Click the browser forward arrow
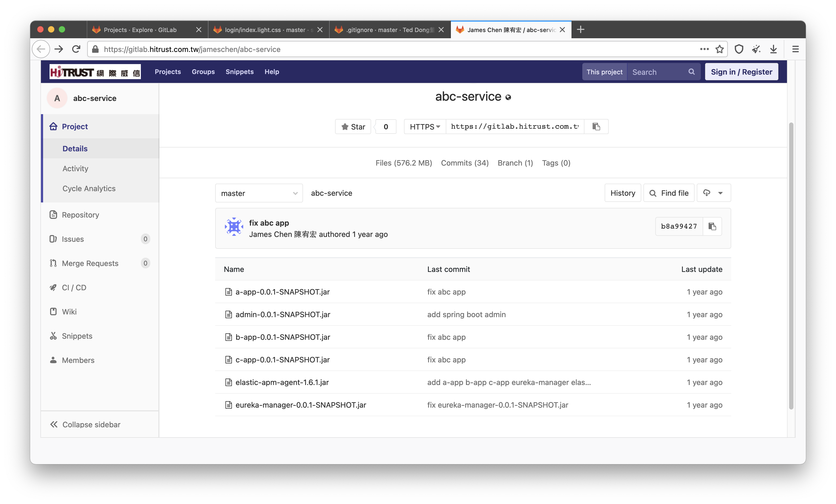 (59, 49)
